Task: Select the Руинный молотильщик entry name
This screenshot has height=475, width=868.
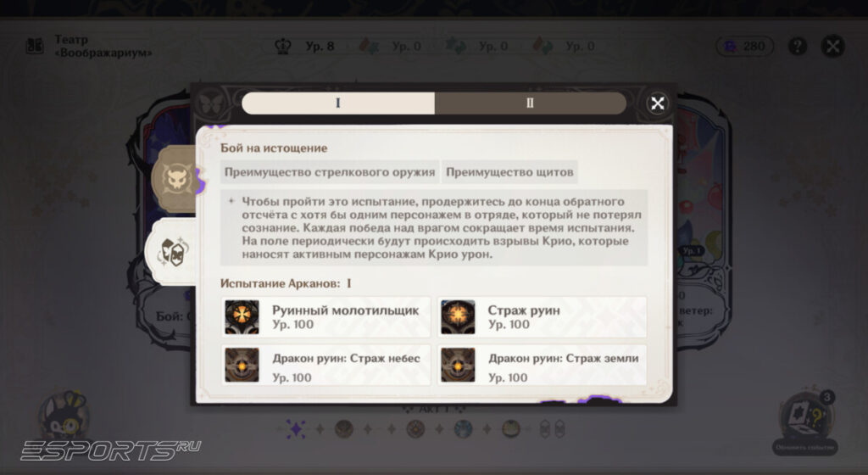Action: (x=346, y=310)
